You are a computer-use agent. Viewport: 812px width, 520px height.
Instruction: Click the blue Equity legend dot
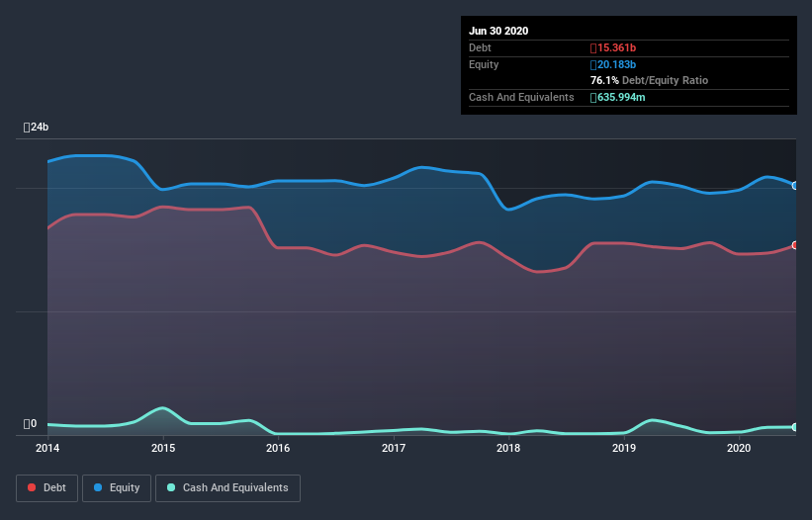coord(98,487)
